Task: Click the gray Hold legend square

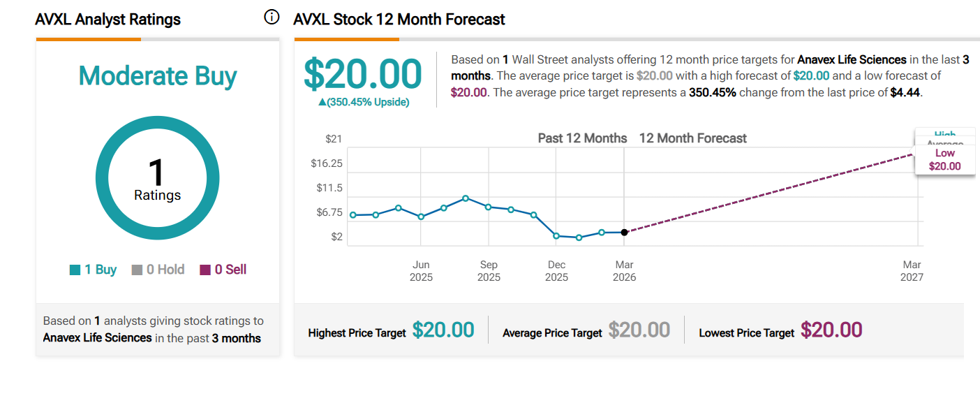Action: click(137, 270)
